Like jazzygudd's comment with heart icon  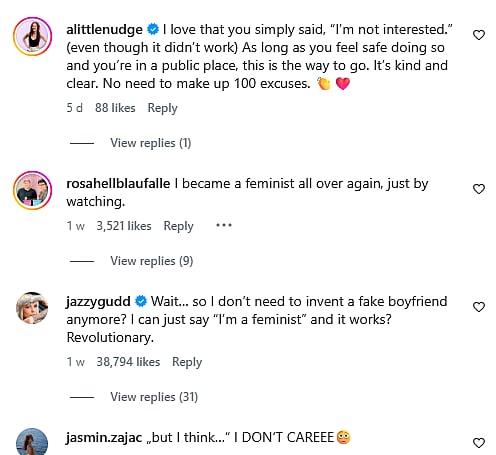[x=479, y=307]
